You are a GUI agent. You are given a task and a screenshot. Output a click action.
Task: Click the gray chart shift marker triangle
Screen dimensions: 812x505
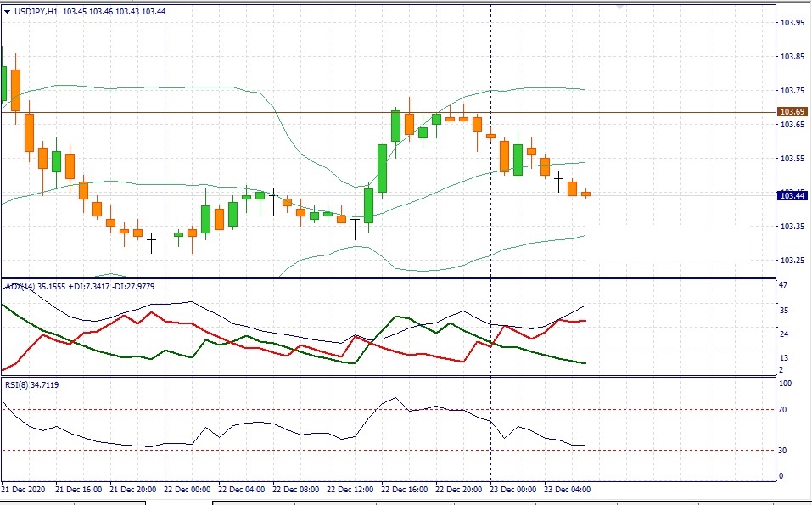point(620,7)
